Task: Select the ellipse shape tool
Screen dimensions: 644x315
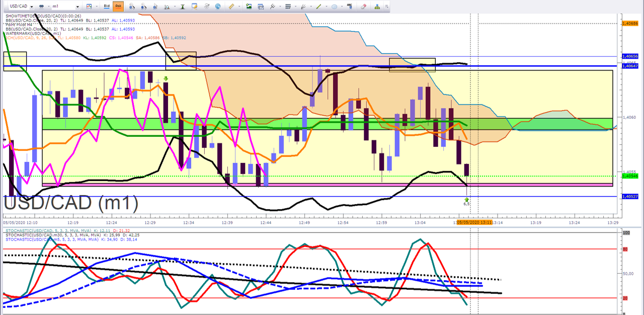Action: coord(335,7)
